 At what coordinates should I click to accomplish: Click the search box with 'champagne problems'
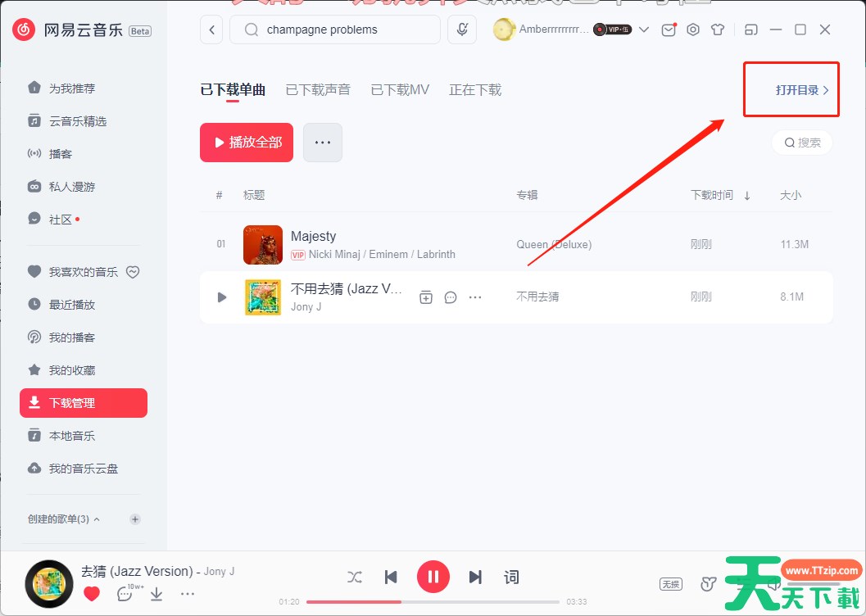tap(335, 29)
